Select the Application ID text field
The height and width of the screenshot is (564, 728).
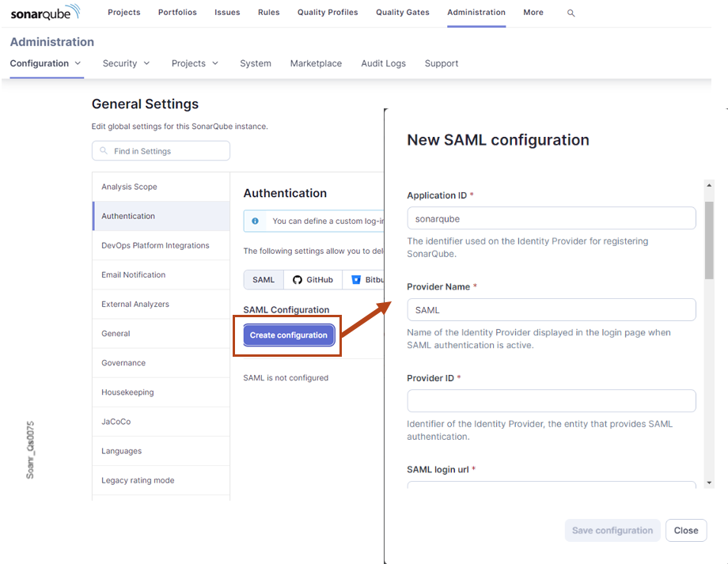(551, 218)
